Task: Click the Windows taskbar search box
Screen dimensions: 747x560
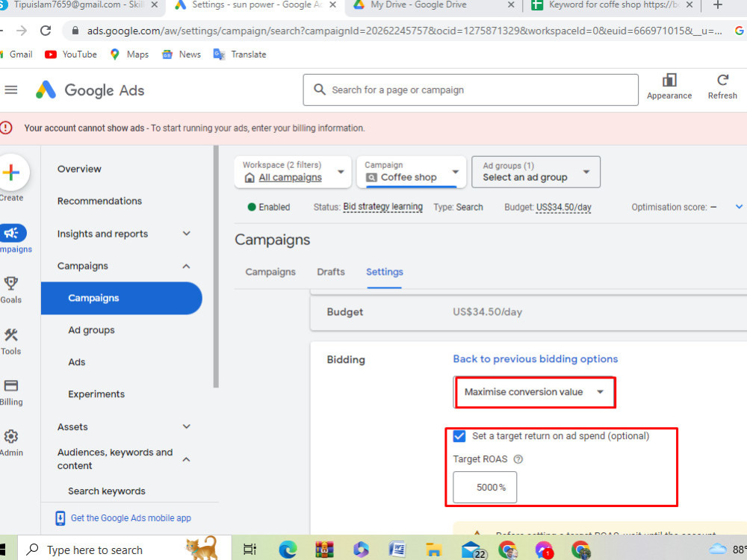Action: coord(125,550)
